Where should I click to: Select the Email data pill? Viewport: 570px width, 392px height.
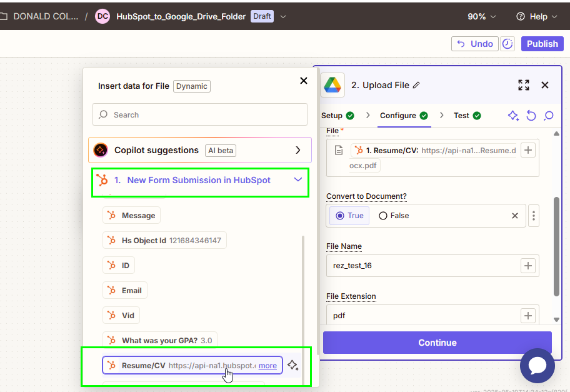[x=125, y=290]
